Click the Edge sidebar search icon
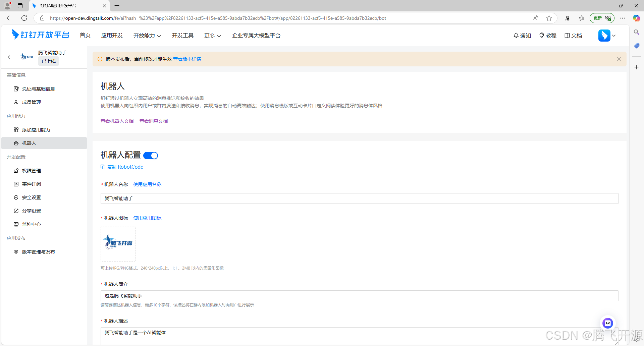This screenshot has width=644, height=346. (x=636, y=32)
